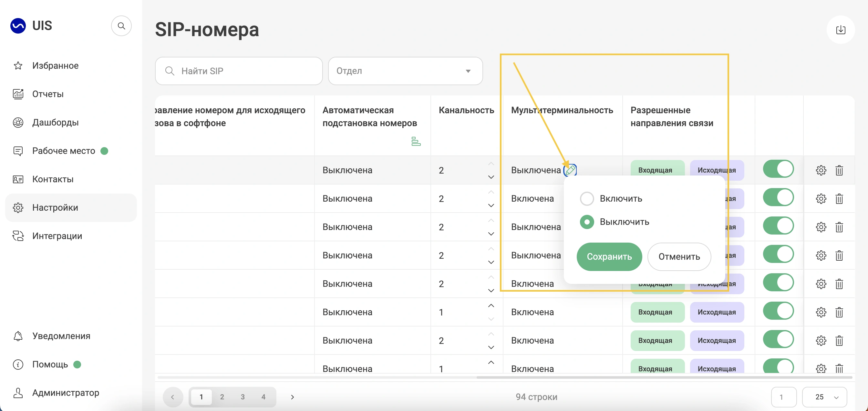Click the horizontal table scrollbar

click(664, 377)
